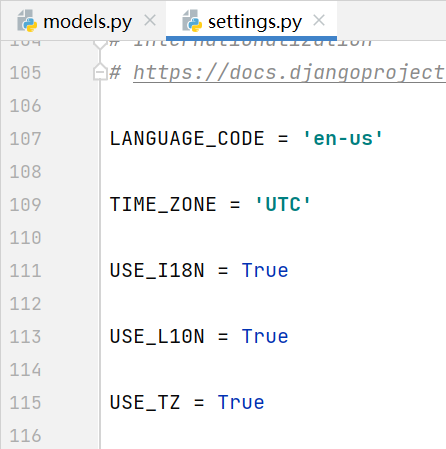Click the models.py Python file icon
This screenshot has height=449, width=446.
coord(27,21)
